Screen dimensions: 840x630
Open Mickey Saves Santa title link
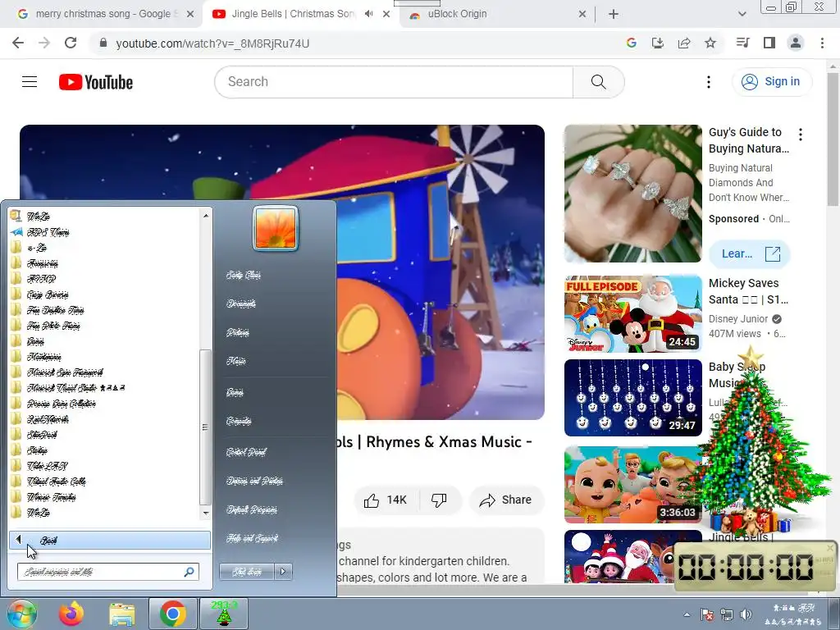[748, 291]
